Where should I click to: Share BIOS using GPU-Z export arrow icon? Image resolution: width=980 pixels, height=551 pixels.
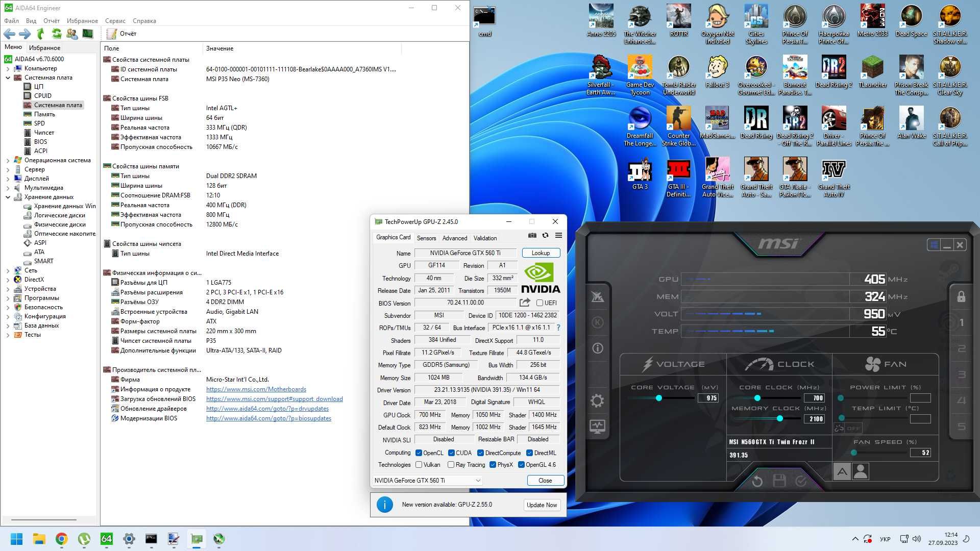pos(524,303)
